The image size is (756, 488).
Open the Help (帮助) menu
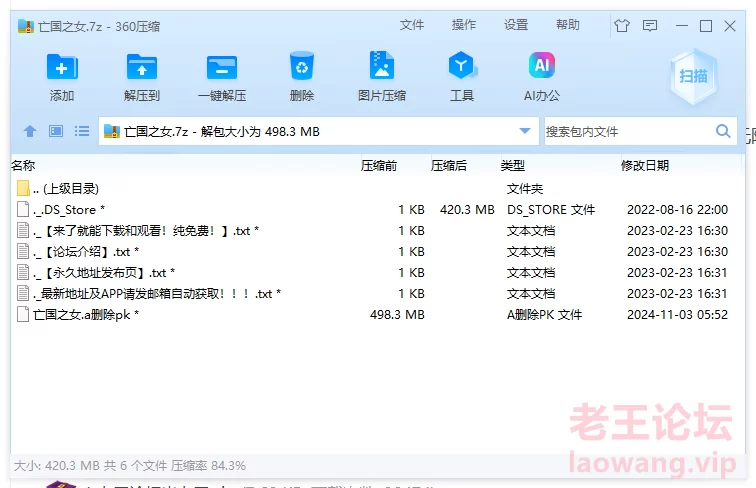point(568,25)
